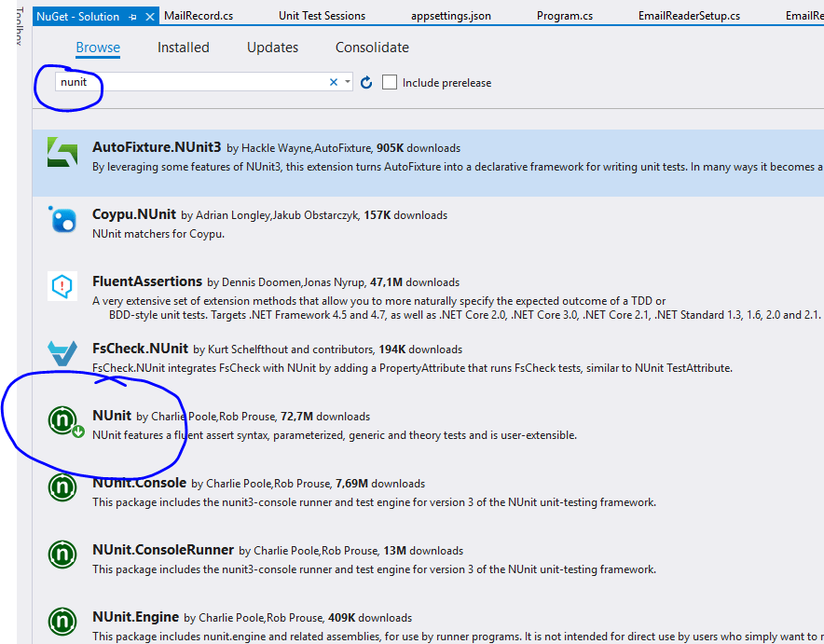Select the Consolidate view
Viewport: 824px width, 644px height.
click(372, 47)
